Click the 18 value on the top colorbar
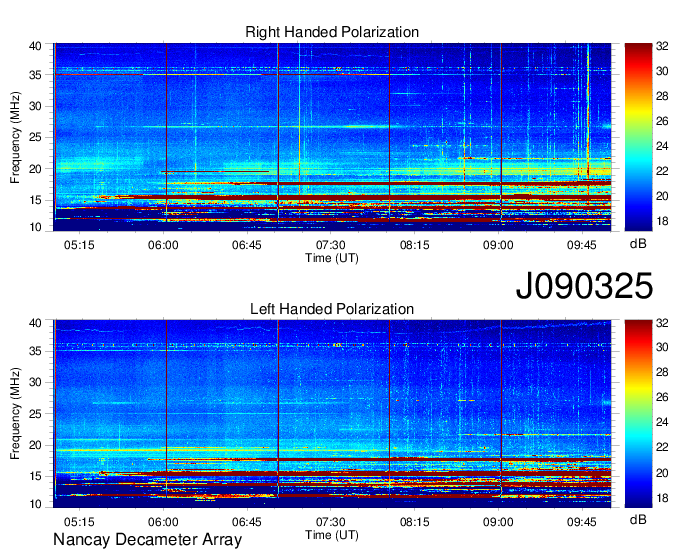The height and width of the screenshot is (552, 680). pos(662,221)
